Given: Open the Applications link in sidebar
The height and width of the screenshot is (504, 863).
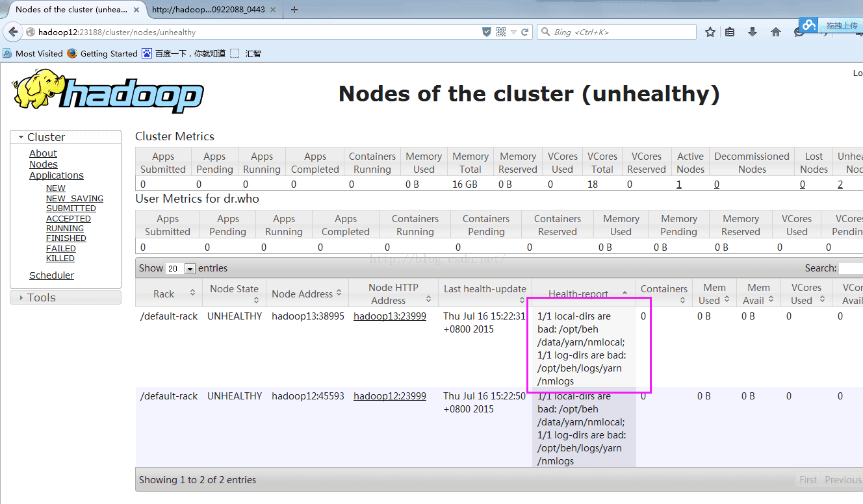Looking at the screenshot, I should coord(57,175).
